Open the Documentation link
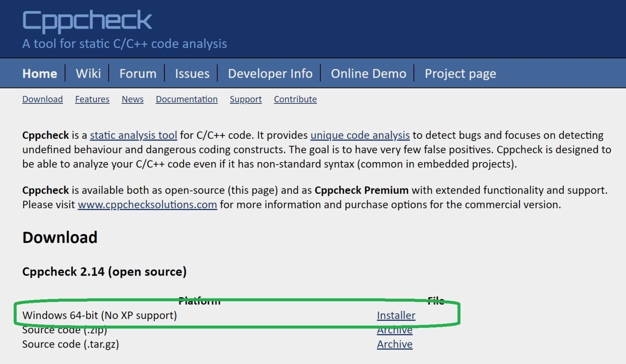Screen dimensions: 626x364 (186, 99)
